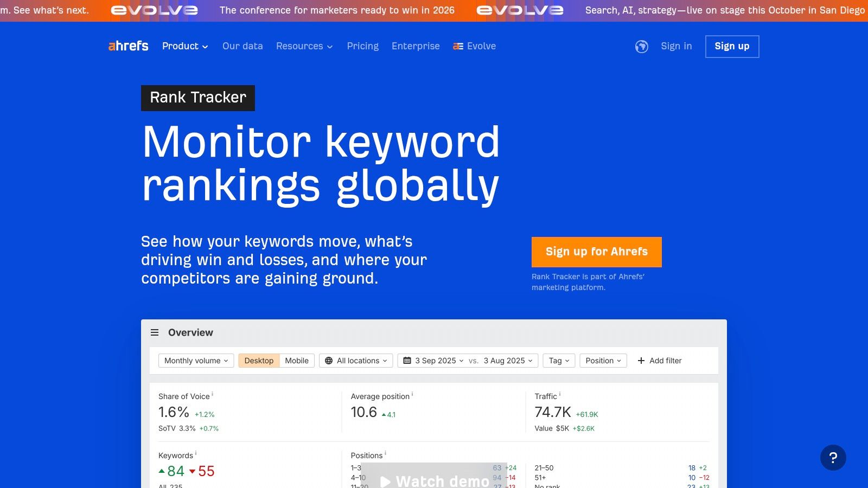Viewport: 868px width, 488px height.
Task: Open the All locations dropdown
Action: [x=356, y=361]
